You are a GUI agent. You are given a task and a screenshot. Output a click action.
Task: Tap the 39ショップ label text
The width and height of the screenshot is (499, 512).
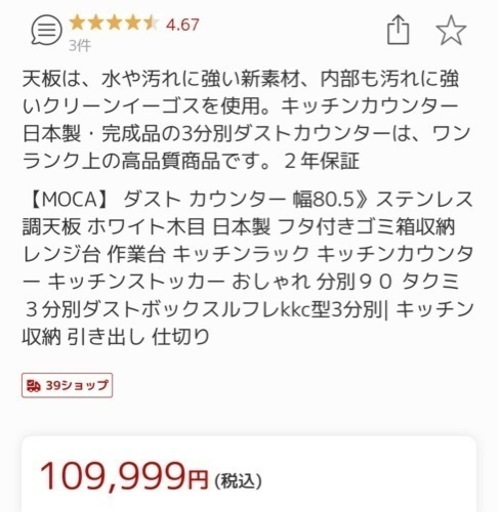click(77, 386)
